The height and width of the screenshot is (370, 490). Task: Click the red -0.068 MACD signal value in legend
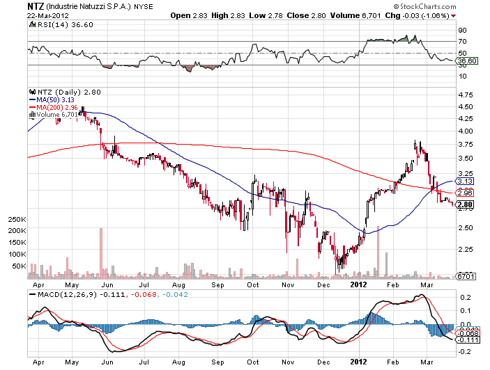(x=144, y=295)
